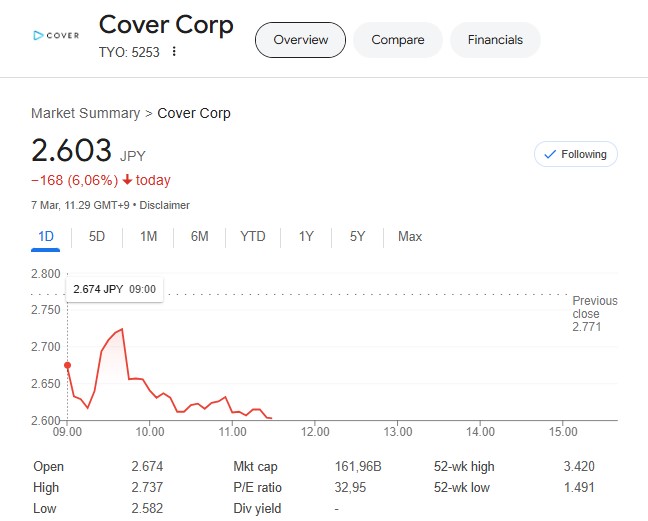
Task: Click the 52-wk high value 3.420
Action: [579, 466]
